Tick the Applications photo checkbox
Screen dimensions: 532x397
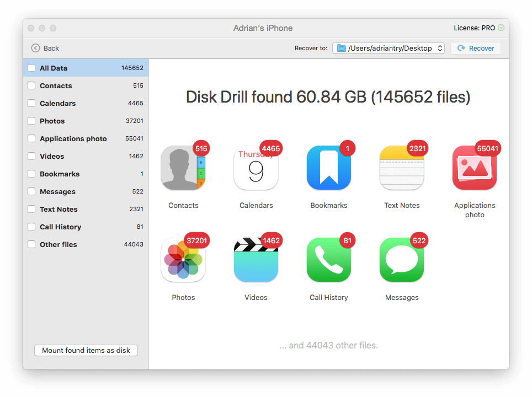point(31,138)
